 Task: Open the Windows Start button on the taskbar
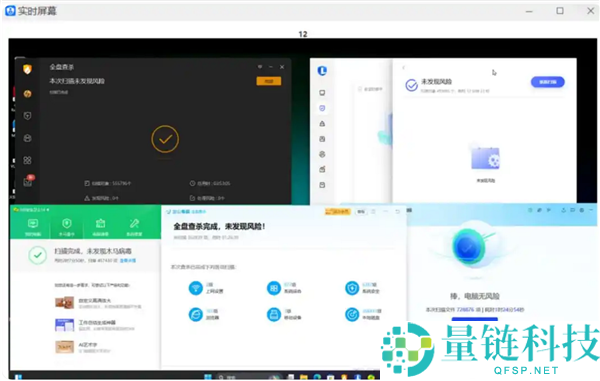(x=208, y=377)
